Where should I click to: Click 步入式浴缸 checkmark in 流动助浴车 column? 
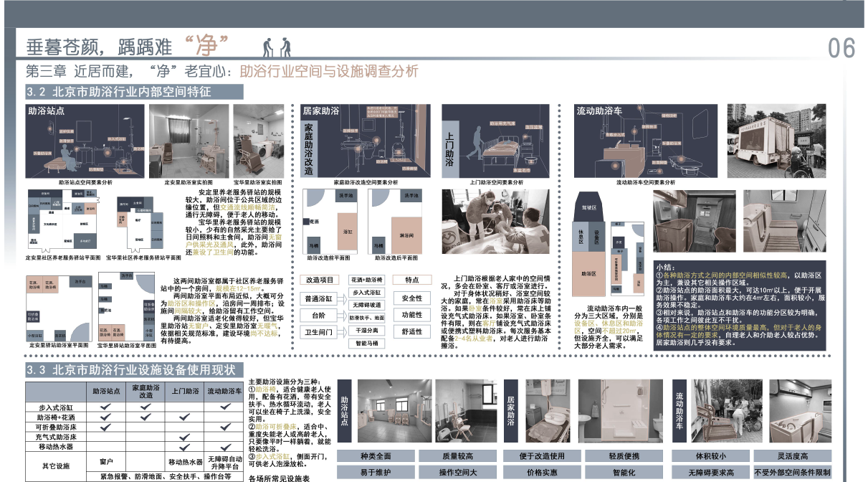pos(224,407)
